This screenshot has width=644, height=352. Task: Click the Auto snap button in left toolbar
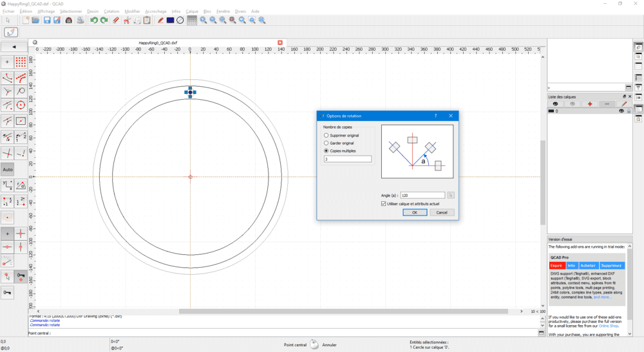point(8,170)
